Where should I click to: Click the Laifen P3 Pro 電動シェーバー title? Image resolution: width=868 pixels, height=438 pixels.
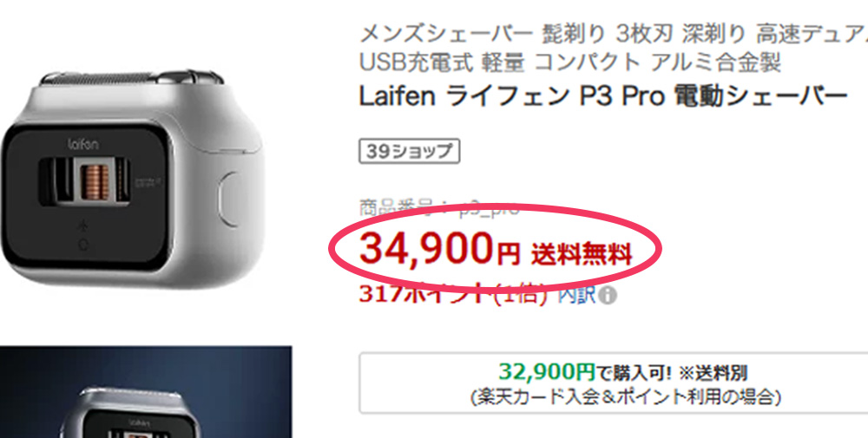603,98
